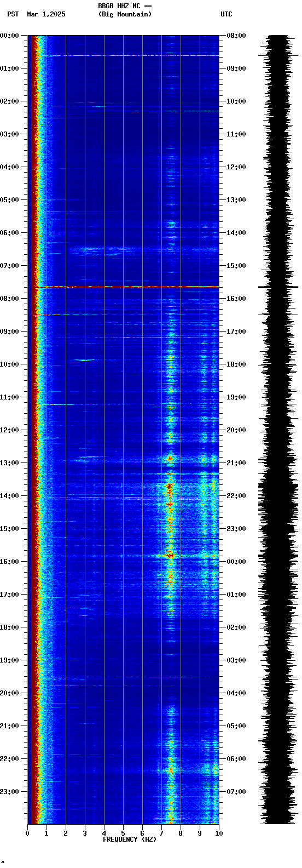Screen dimensions: 302x868
Task: Click the frequency axis value 10
Action: pos(219,833)
